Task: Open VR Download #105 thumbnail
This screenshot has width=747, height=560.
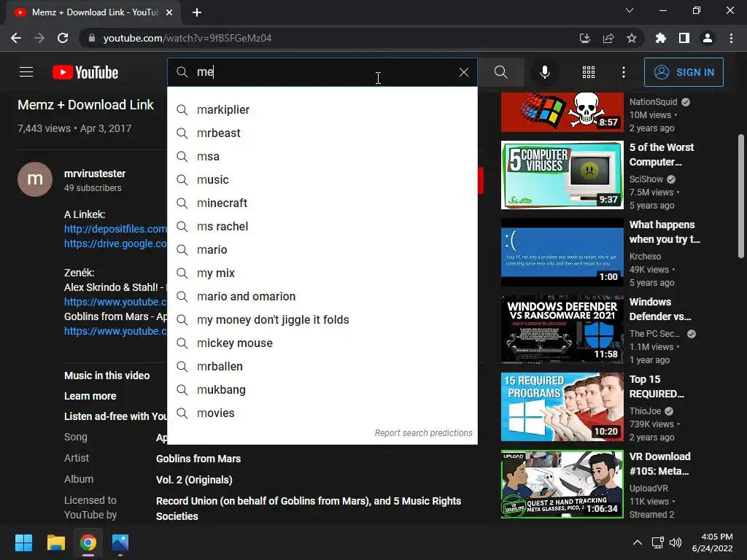Action: coord(562,484)
